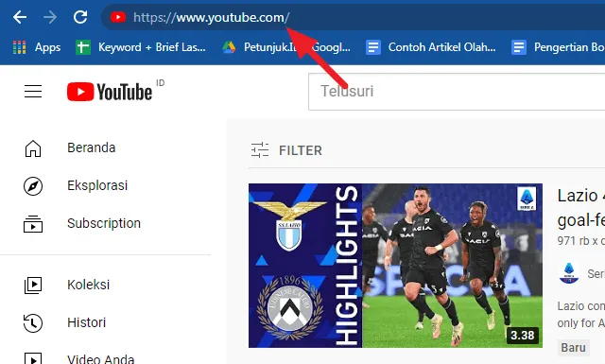Image resolution: width=605 pixels, height=364 pixels.
Task: Click the Video Anda play icon
Action: [x=33, y=358]
